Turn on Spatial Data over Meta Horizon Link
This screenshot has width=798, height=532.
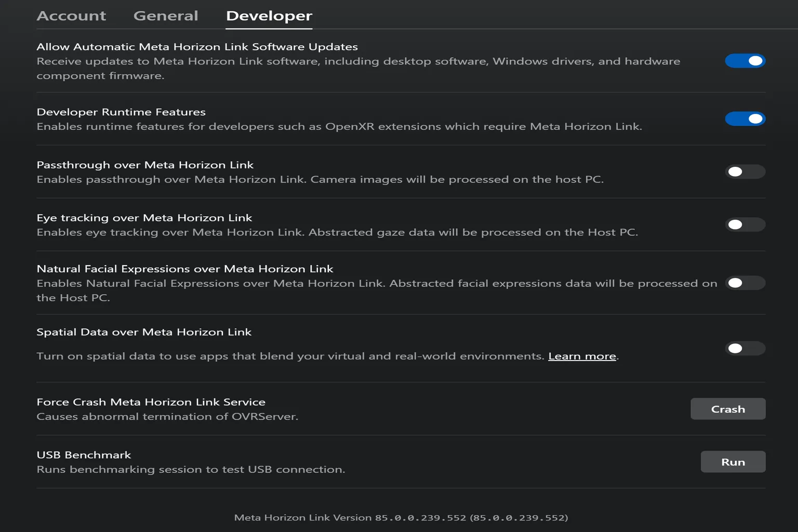(x=745, y=348)
